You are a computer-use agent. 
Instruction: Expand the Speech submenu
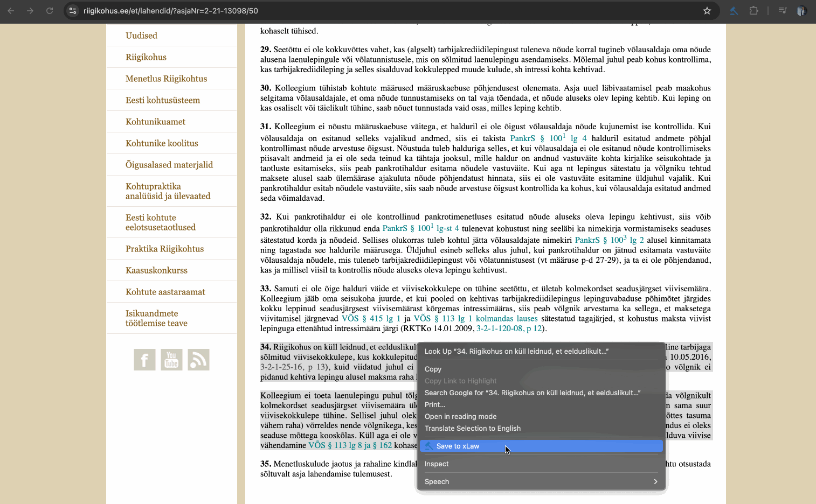[541, 481]
